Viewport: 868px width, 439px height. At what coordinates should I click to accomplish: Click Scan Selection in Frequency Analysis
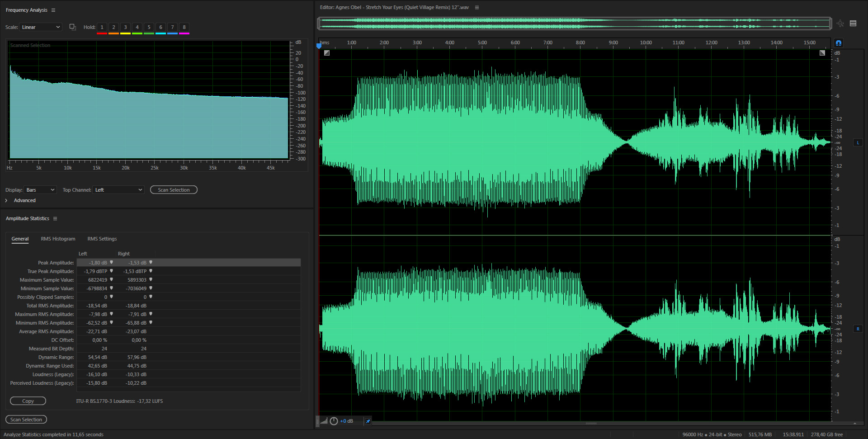tap(174, 190)
